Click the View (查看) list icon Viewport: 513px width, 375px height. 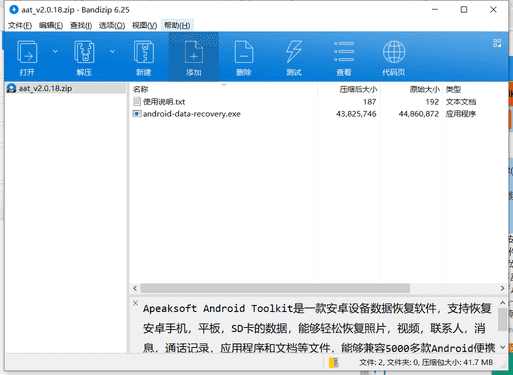344,52
